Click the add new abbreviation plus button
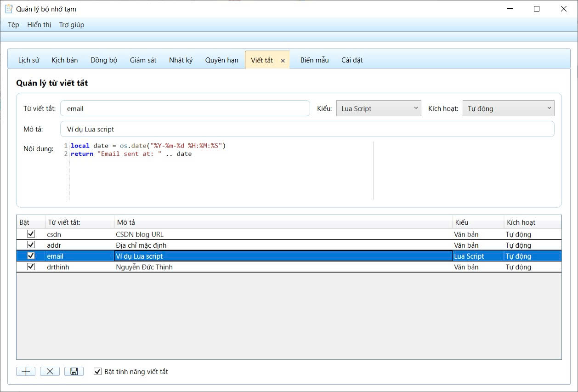Viewport: 578px width, 392px height. [26, 371]
